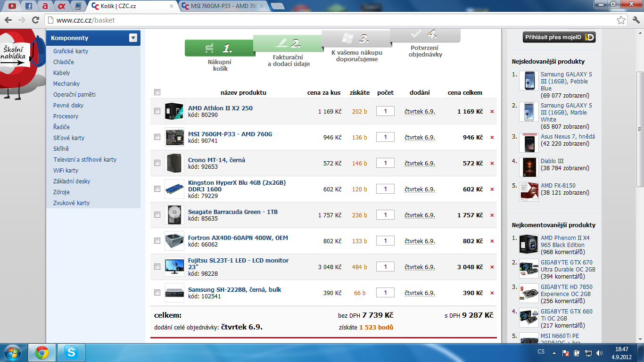Image resolution: width=644 pixels, height=362 pixels.
Task: Click the Školní nabídka banner
Action: (x=23, y=64)
